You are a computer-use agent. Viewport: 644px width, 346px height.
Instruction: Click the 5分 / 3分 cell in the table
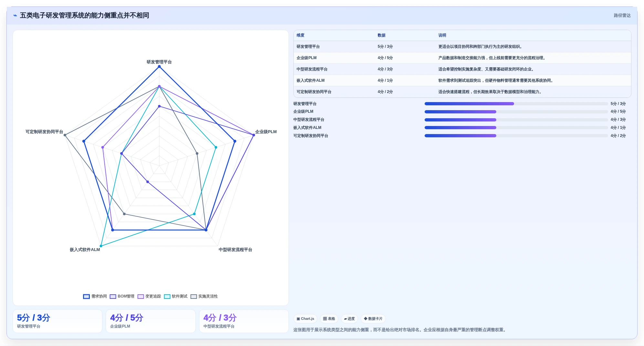385,47
